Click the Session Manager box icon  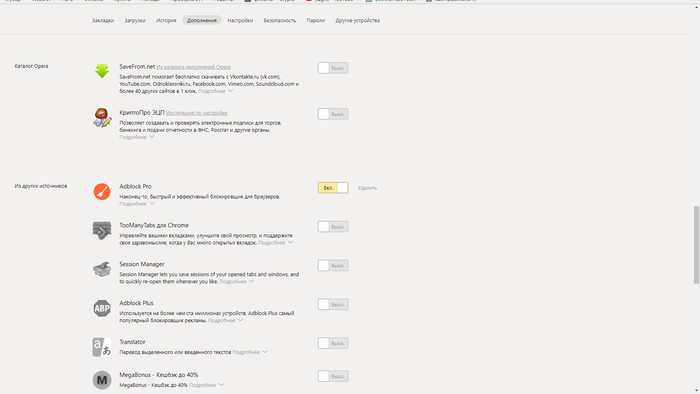click(102, 269)
